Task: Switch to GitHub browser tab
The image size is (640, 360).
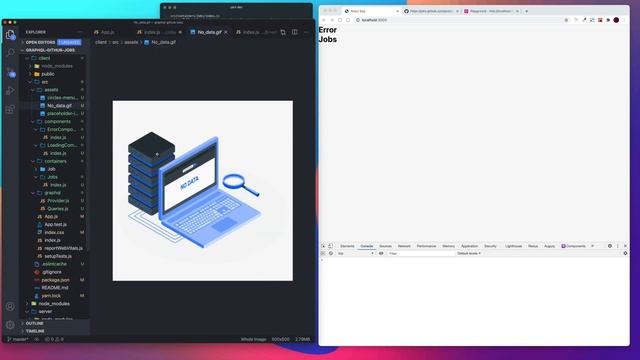Action: point(431,11)
